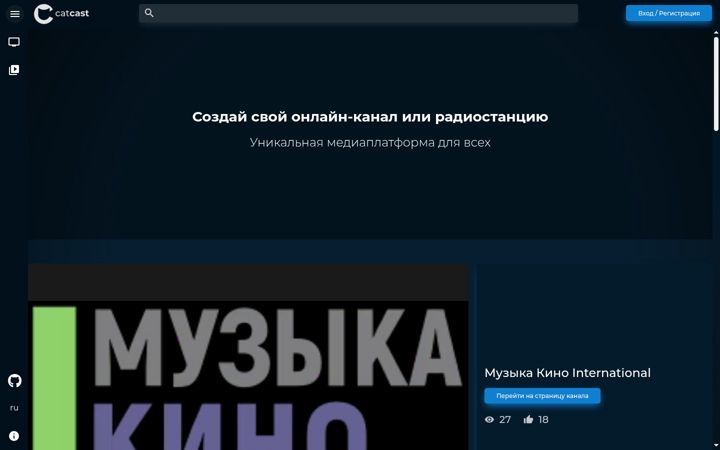Open Музыка Кино channel preview thumbnail
Image resolution: width=720 pixels, height=450 pixels.
pos(248,357)
